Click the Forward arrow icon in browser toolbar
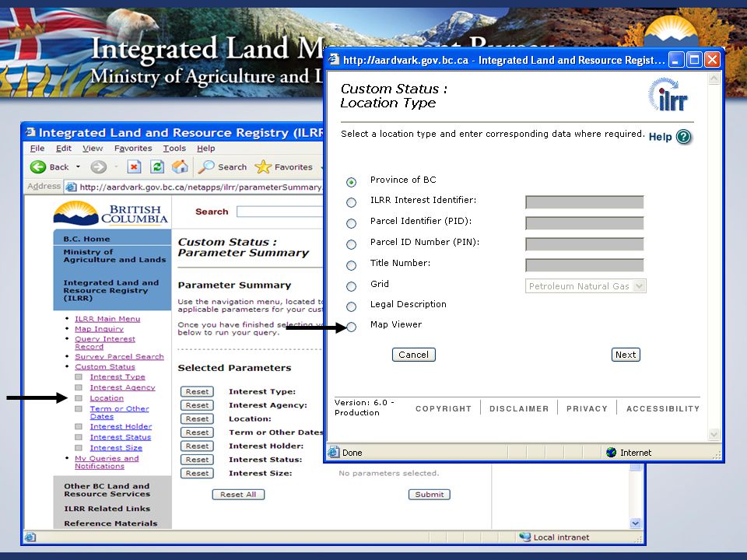The width and height of the screenshot is (747, 560). [x=99, y=167]
